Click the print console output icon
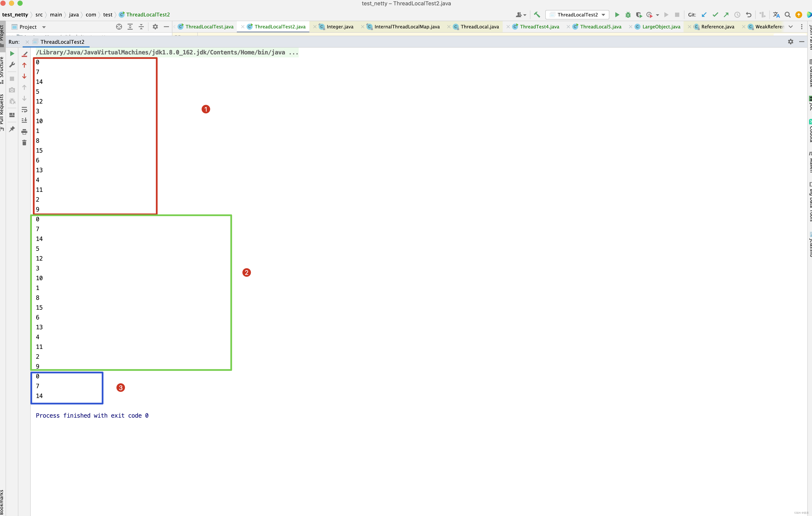Viewport: 812px width, 516px height. (24, 131)
